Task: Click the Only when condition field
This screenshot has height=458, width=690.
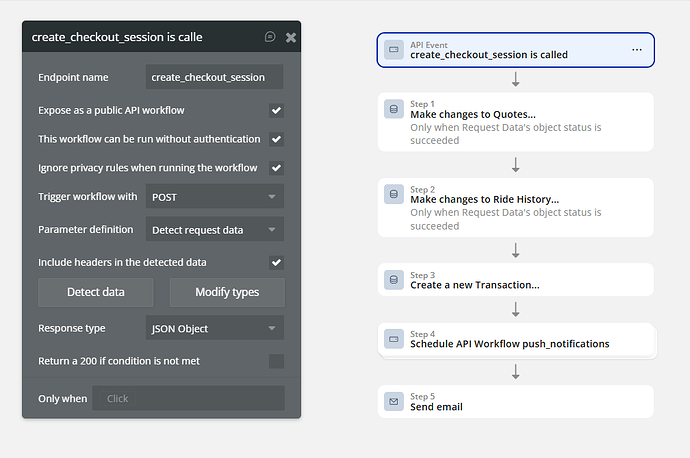Action: click(188, 398)
